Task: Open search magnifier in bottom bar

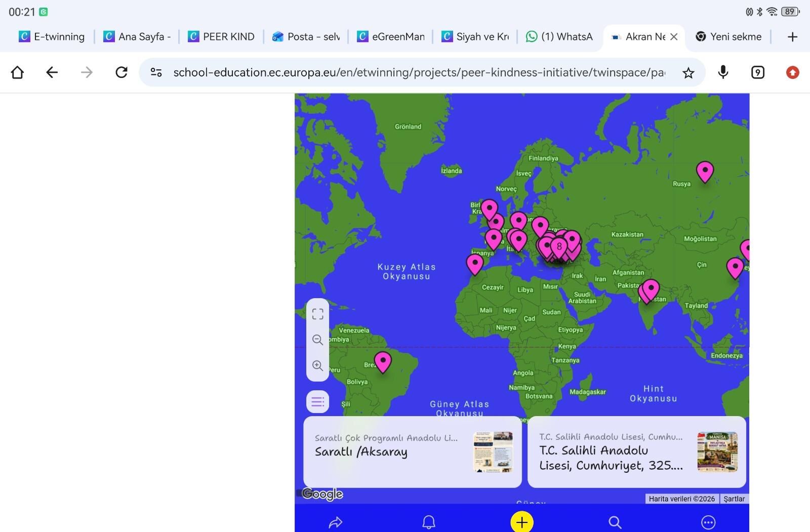Action: [x=615, y=522]
